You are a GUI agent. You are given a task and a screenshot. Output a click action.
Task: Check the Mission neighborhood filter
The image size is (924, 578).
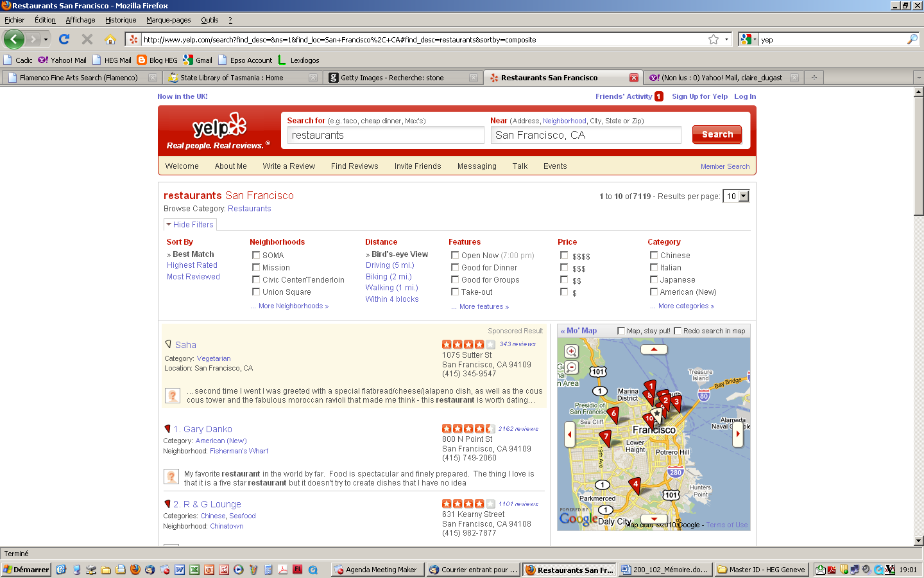coord(256,267)
